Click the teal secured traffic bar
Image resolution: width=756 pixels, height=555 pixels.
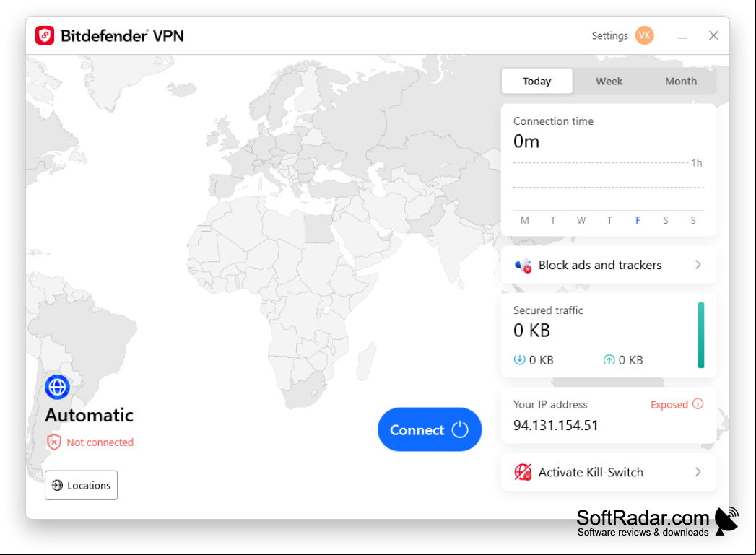(x=701, y=335)
